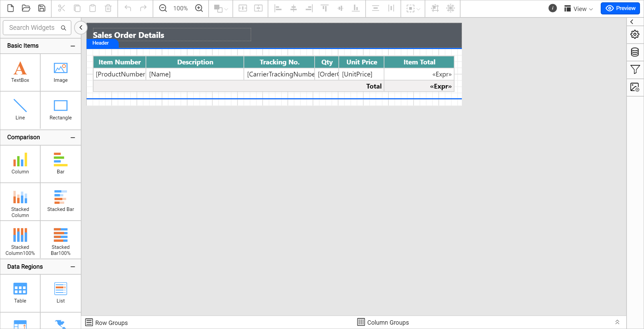Redo the last action

click(x=143, y=8)
